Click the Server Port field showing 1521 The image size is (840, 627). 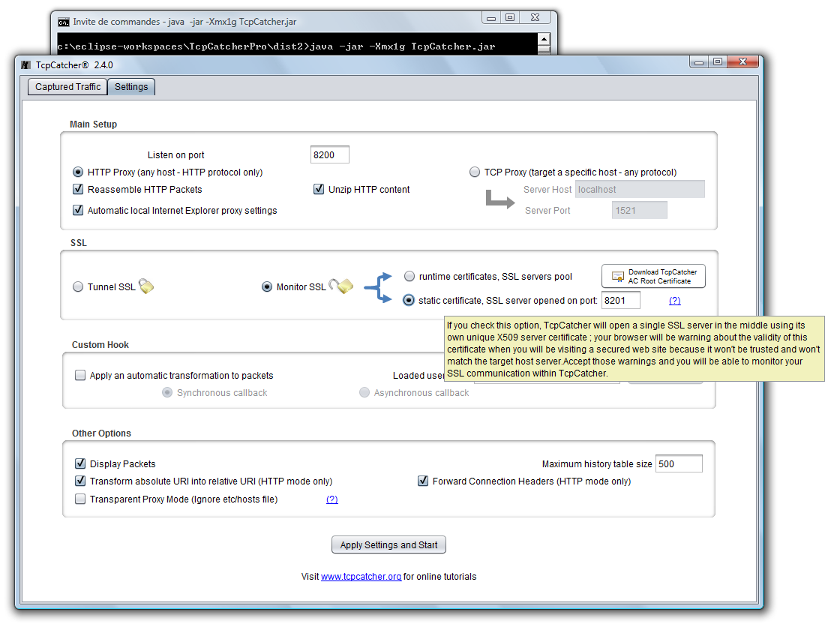[640, 210]
